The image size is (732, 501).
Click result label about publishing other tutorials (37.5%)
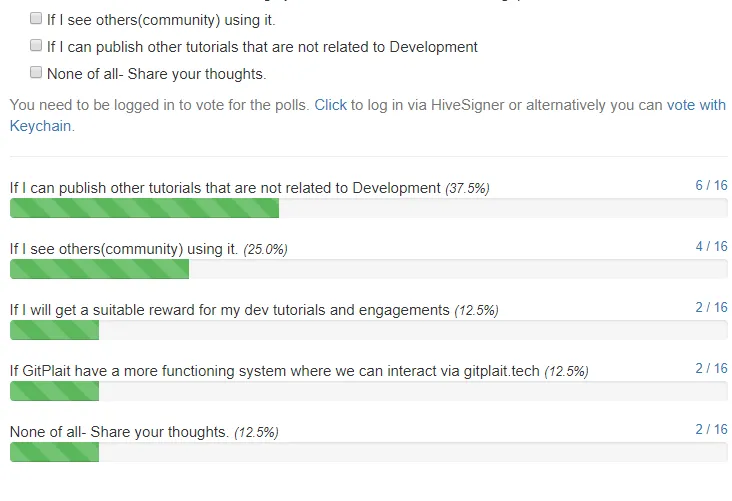coord(250,188)
